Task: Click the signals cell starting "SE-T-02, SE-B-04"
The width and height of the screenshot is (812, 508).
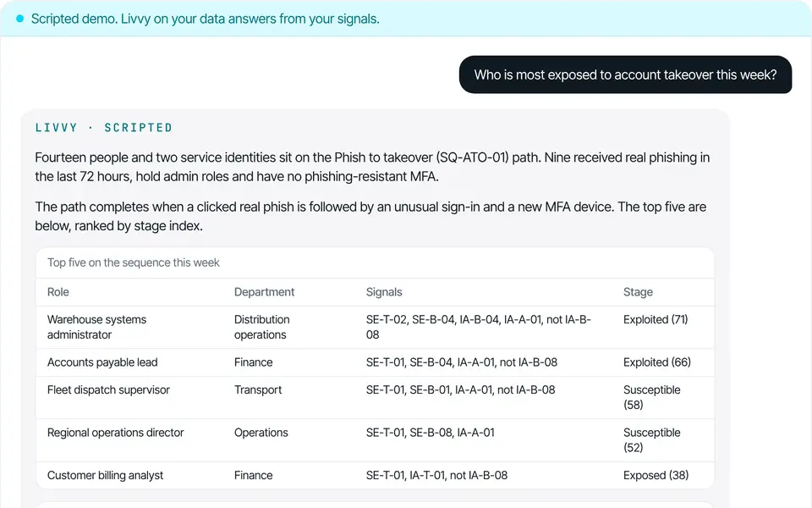Action: pos(479,327)
